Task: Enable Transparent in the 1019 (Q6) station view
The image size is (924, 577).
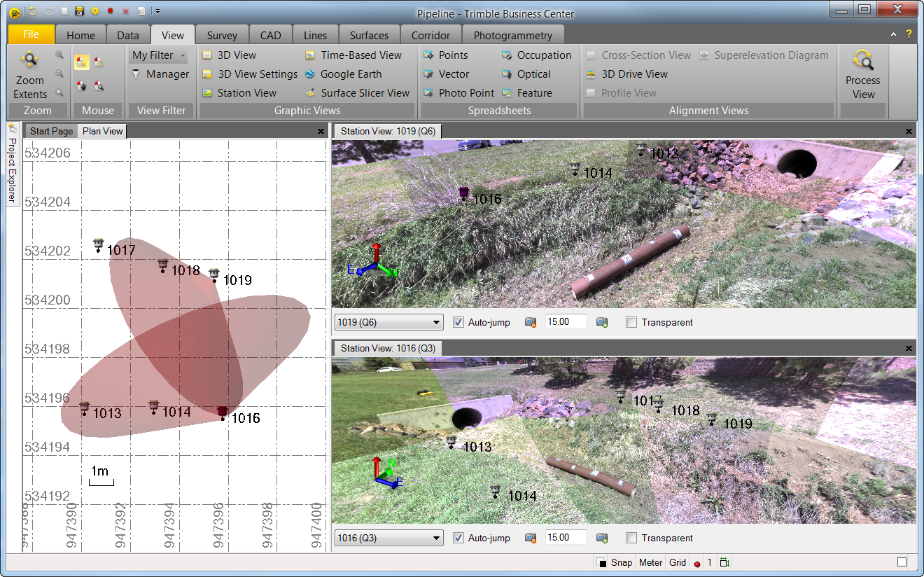Action: [x=632, y=323]
